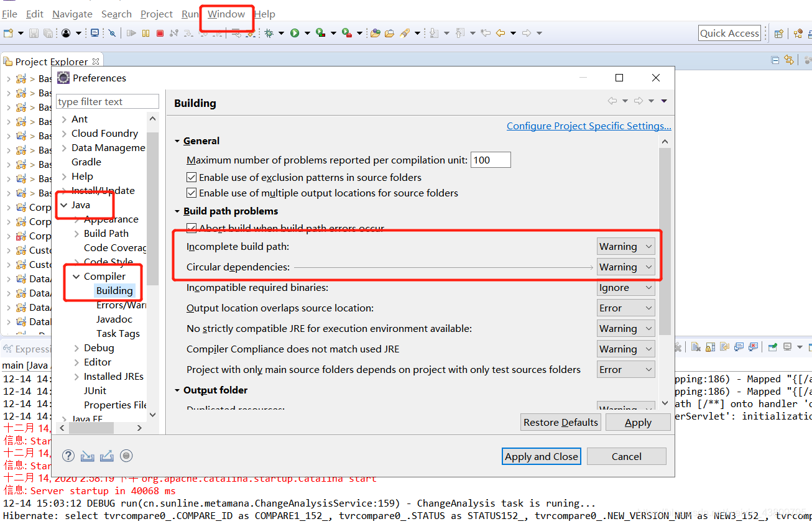Screen dimensions: 812x524
Task: Select Build Path under Java in tree
Action: [x=106, y=233]
